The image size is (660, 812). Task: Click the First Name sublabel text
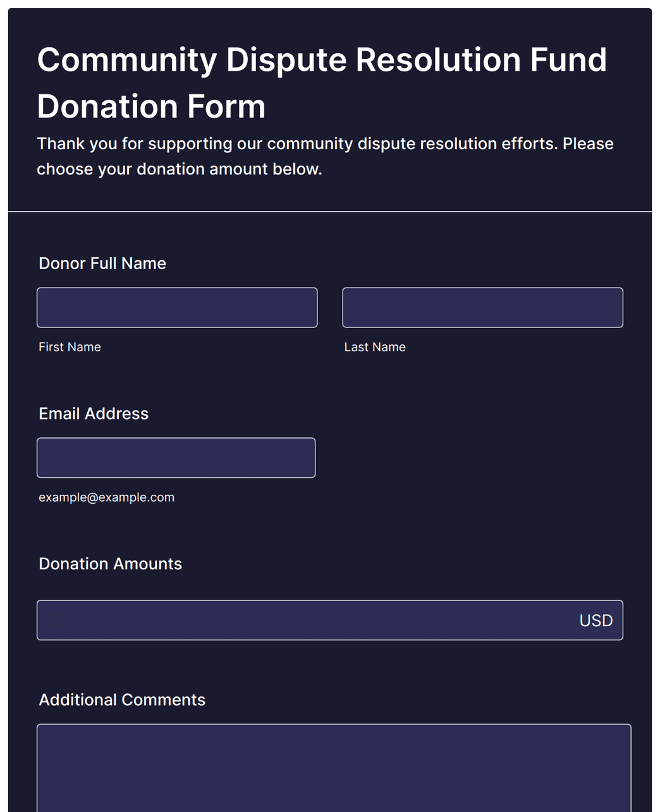pyautogui.click(x=70, y=347)
